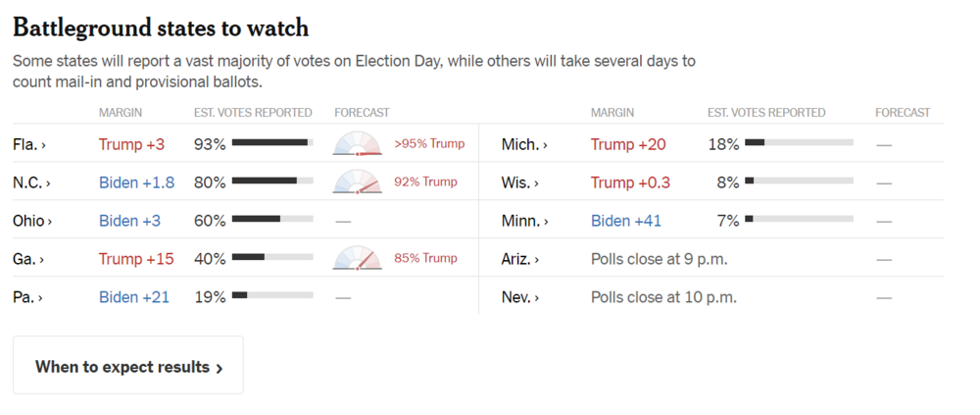980x415 pixels.
Task: Open the Mich. state results link
Action: click(524, 144)
